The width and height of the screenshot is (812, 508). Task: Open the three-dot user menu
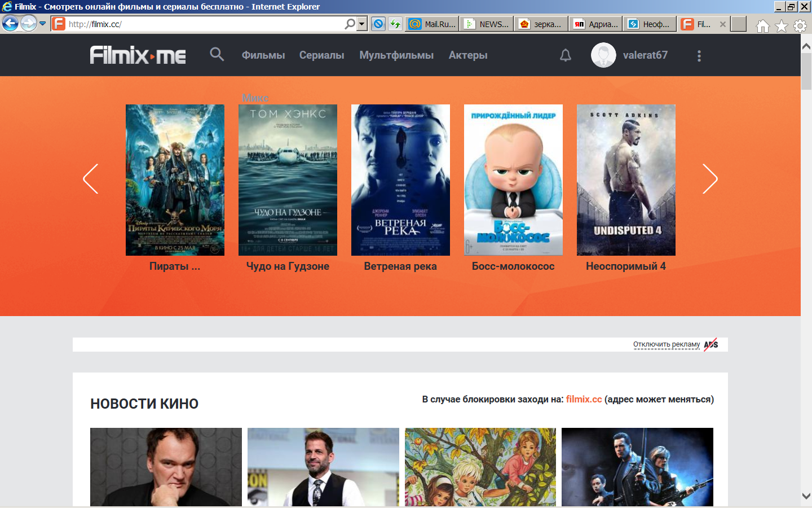pyautogui.click(x=699, y=56)
